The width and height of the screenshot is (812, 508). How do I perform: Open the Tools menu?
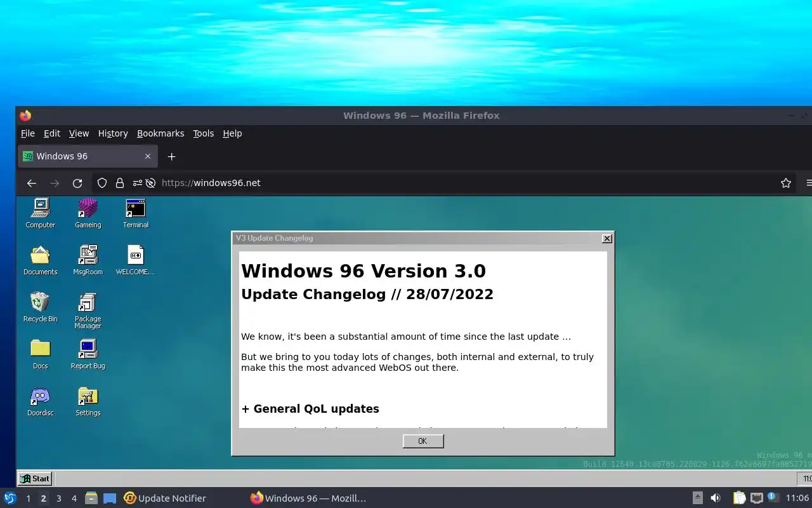[203, 133]
